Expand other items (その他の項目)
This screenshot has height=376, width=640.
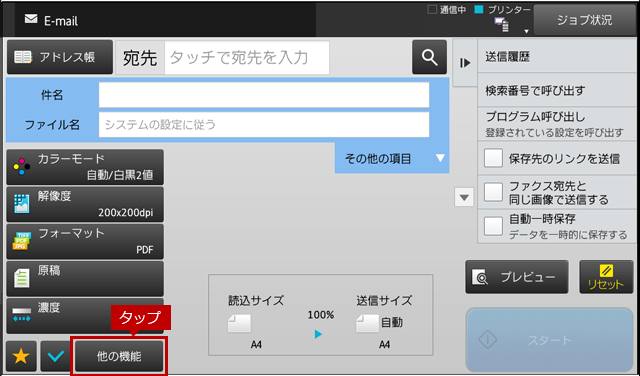[392, 158]
